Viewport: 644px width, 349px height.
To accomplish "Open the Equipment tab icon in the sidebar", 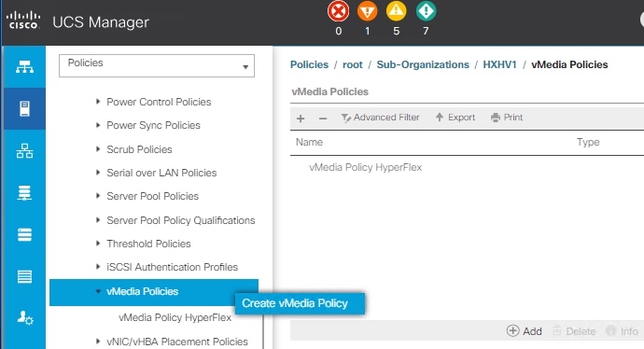I will click(x=24, y=66).
